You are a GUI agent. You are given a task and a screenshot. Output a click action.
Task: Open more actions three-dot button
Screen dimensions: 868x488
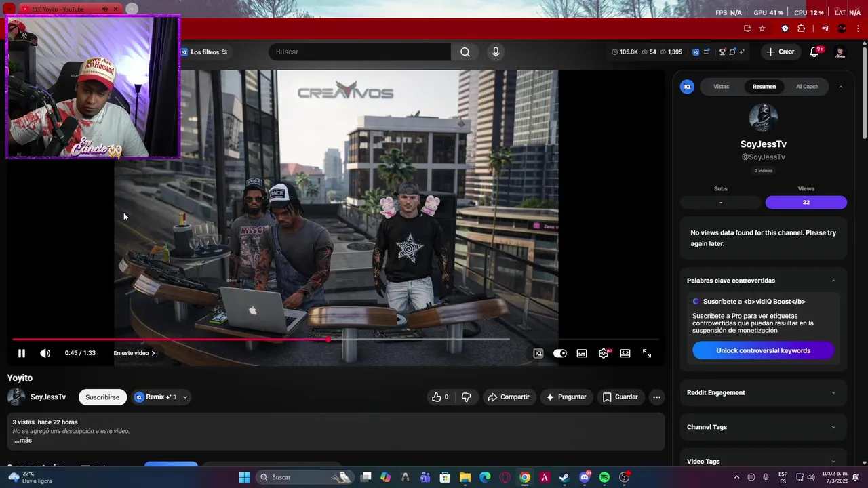(x=656, y=396)
